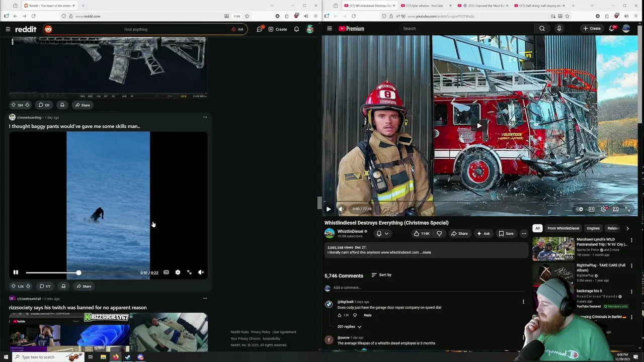Screen dimensions: 644x362
Task: Like the video with 114K likes
Action: click(x=422, y=233)
